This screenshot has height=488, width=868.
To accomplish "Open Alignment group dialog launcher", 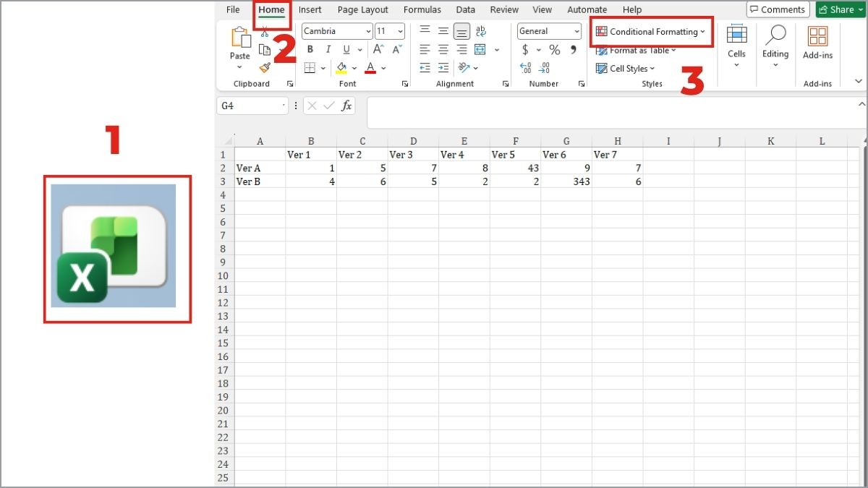I will (507, 84).
